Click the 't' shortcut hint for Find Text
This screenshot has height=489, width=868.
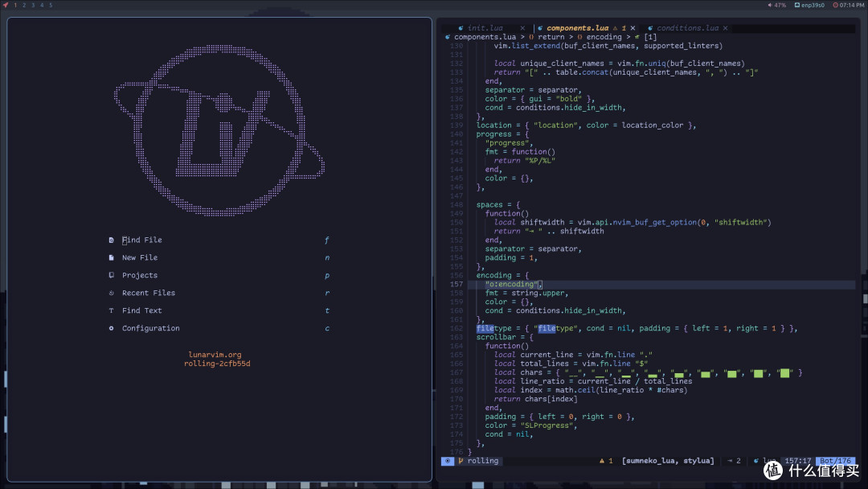coord(327,310)
